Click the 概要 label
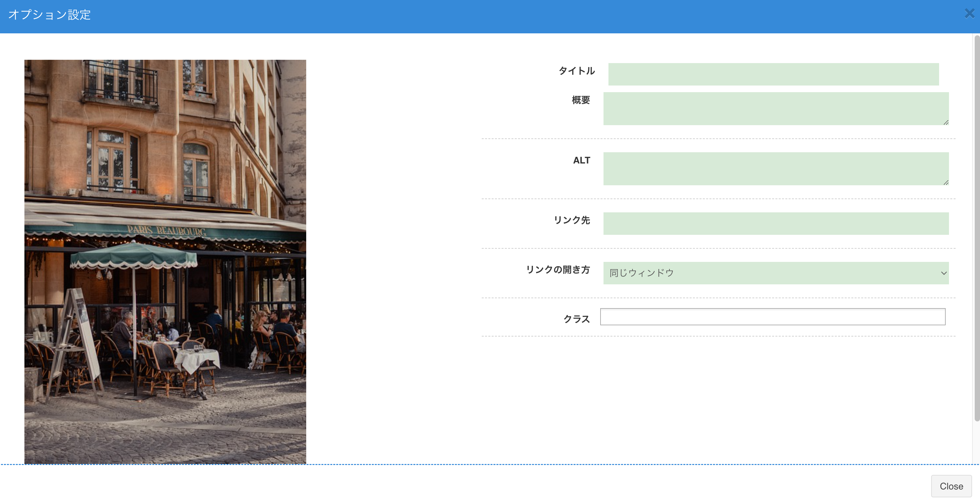Screen dimensions: 980x500 click(581, 100)
